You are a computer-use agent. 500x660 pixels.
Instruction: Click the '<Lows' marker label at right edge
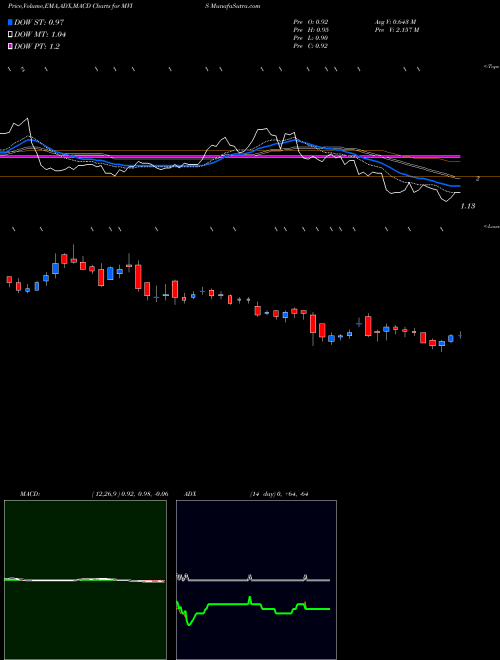pos(492,226)
